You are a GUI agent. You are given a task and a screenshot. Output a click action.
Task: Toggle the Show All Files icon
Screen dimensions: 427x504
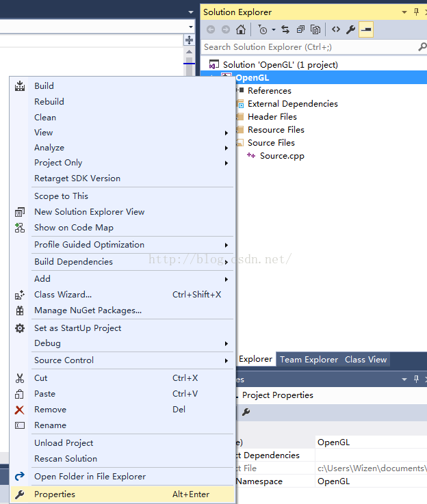(x=315, y=29)
